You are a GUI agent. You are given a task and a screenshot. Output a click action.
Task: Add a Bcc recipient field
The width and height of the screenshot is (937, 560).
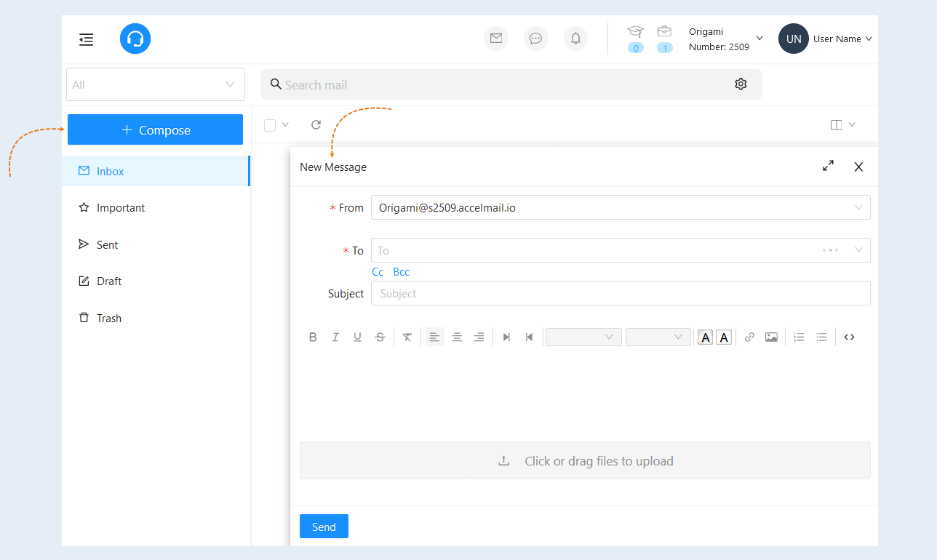401,272
